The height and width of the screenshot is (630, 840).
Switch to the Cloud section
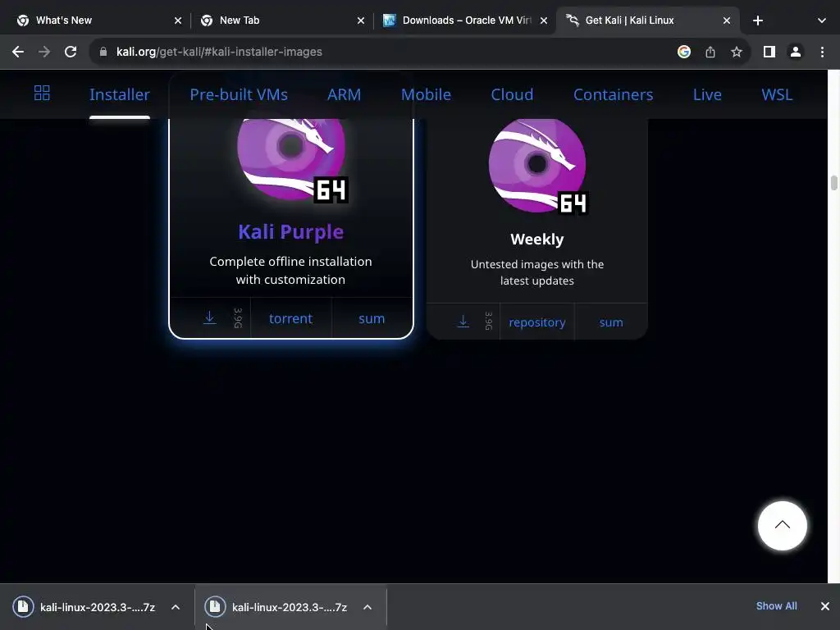pos(512,94)
